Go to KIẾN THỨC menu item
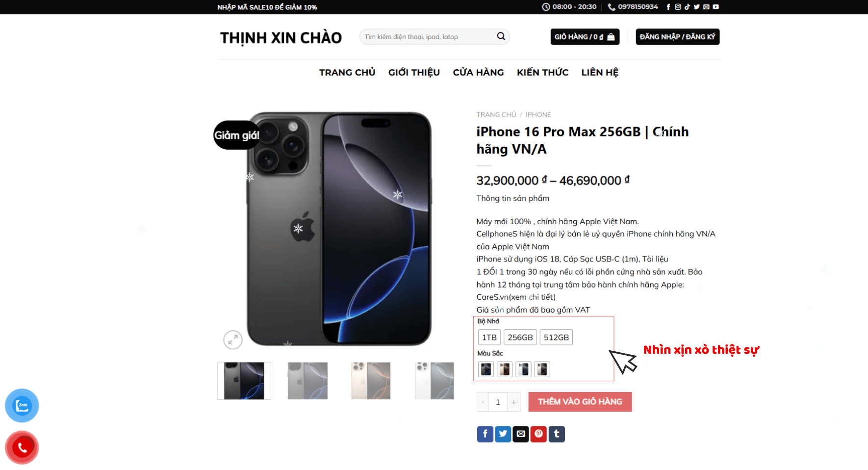 pos(542,72)
